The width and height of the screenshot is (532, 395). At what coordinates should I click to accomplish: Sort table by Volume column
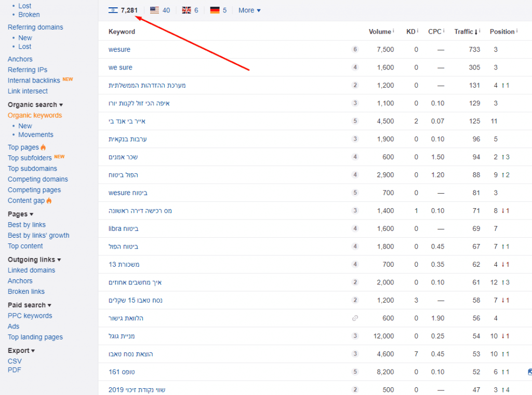[x=380, y=32]
